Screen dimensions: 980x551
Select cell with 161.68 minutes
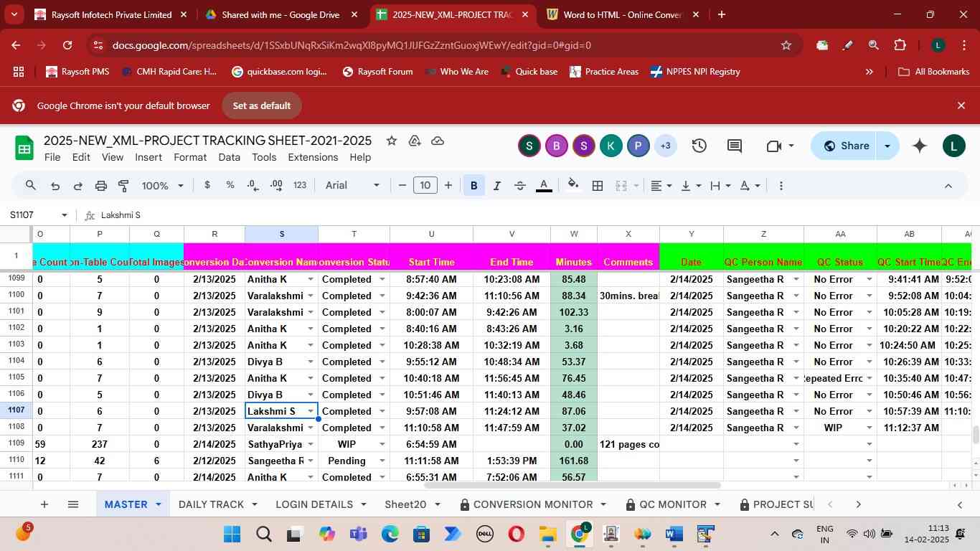(574, 461)
